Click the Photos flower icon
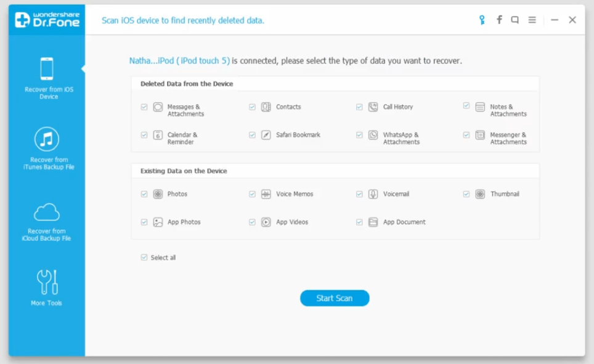The height and width of the screenshot is (364, 594). point(158,194)
